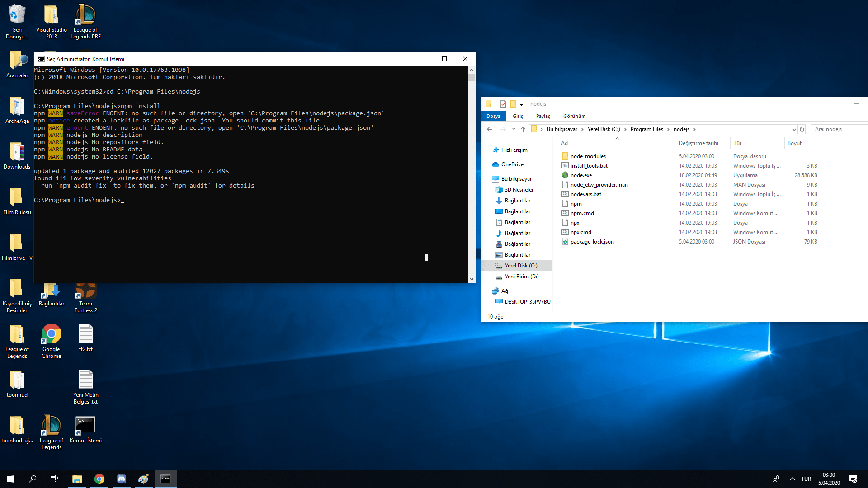Click the New folder icon in Explorer title bar
Viewport: 868px width, 488px height.
tap(513, 104)
